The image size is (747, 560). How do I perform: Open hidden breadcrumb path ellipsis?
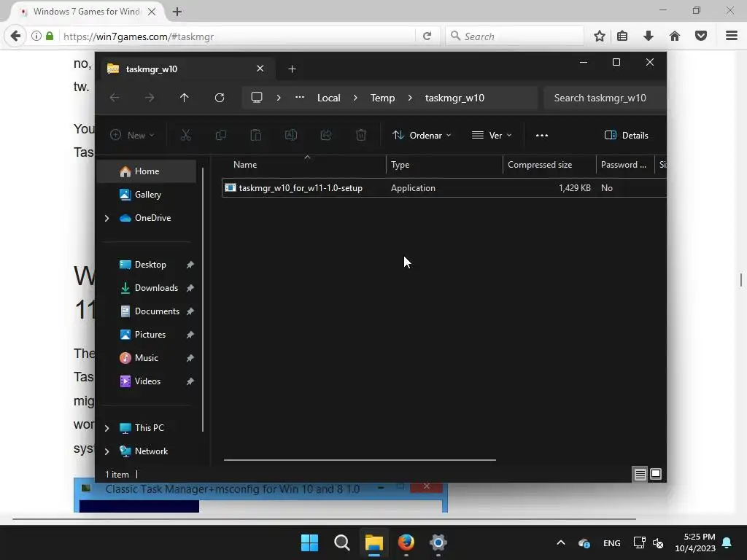coord(300,97)
